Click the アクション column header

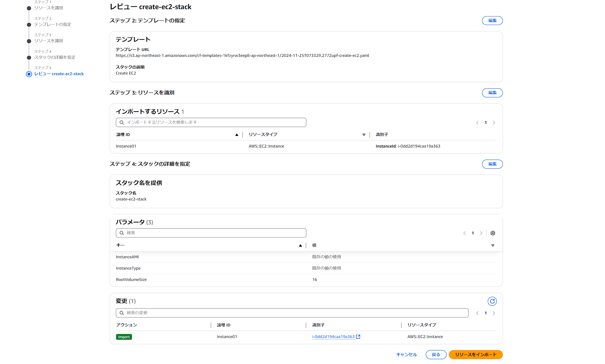[x=126, y=325]
